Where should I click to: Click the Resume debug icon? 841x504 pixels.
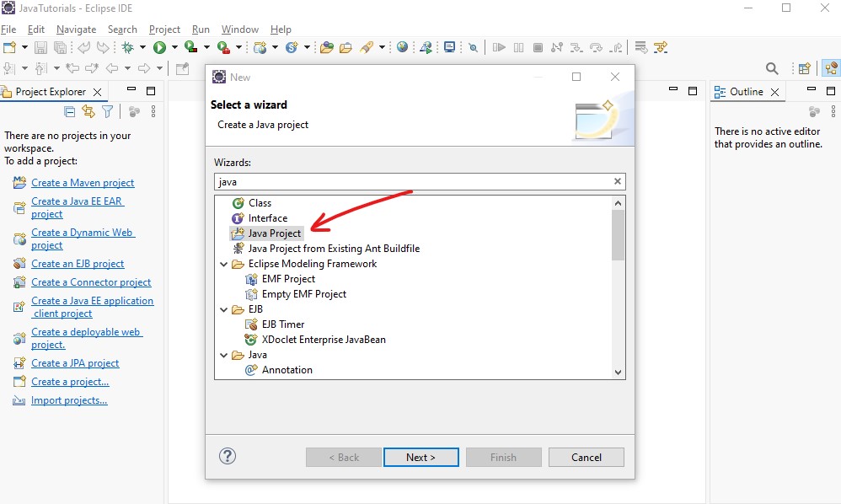pyautogui.click(x=499, y=47)
